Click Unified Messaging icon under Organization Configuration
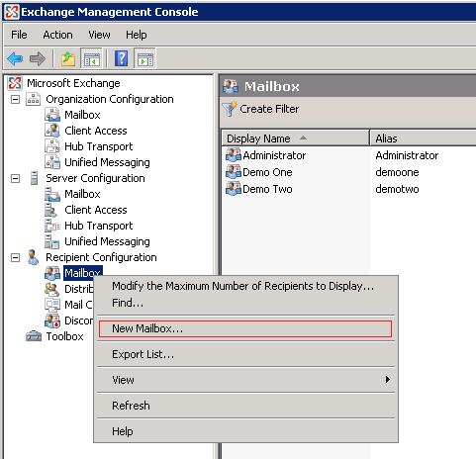This screenshot has width=476, height=459. (52, 162)
